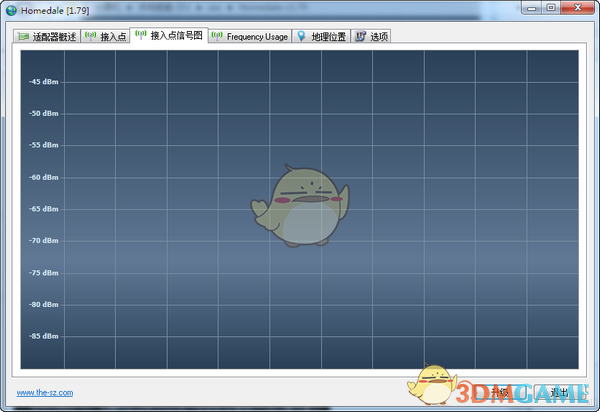
Task: Click the location pin icon on 地理位置 tab
Action: click(301, 36)
